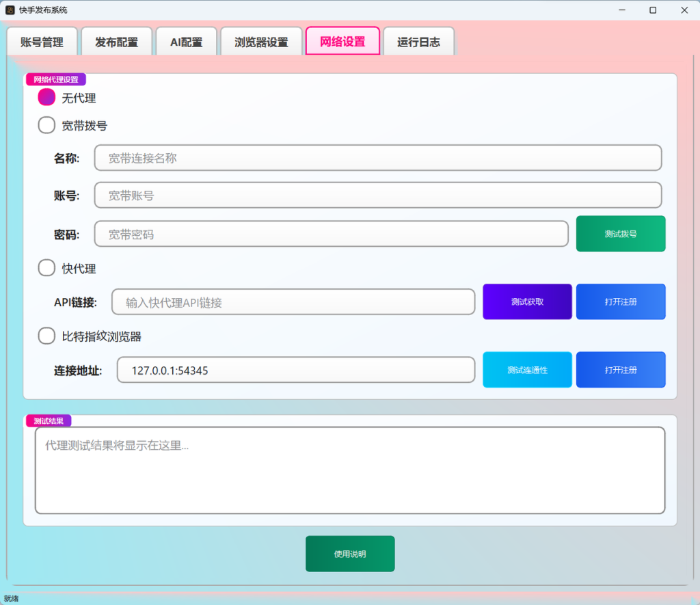Click the 名称: field label

point(66,158)
